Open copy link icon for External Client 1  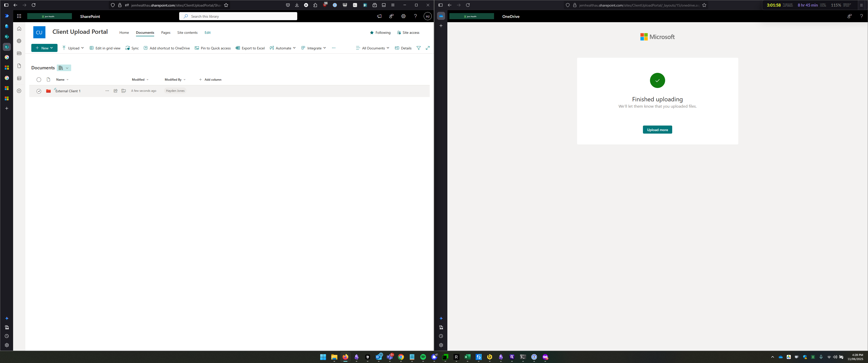tap(124, 91)
